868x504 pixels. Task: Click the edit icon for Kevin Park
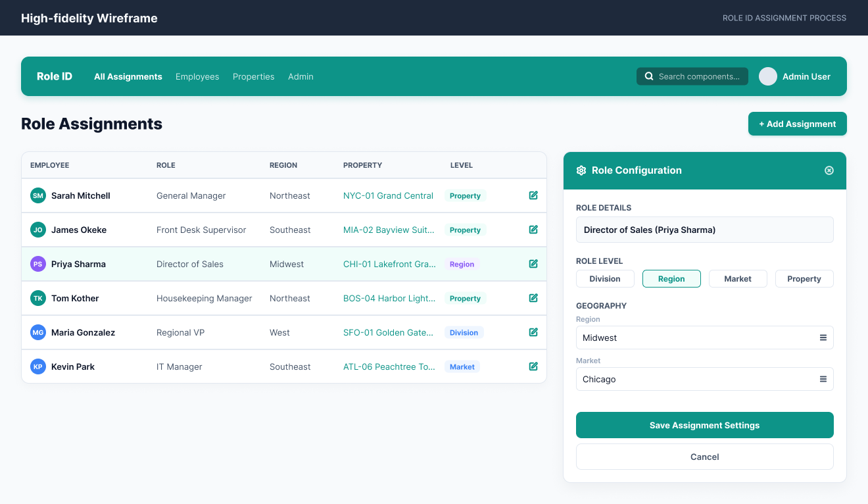pyautogui.click(x=533, y=366)
